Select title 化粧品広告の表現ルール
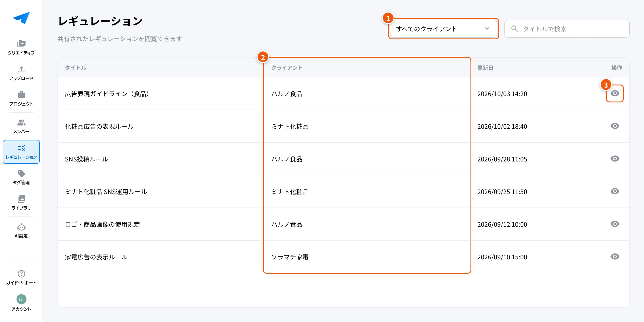The image size is (644, 322). tap(99, 127)
